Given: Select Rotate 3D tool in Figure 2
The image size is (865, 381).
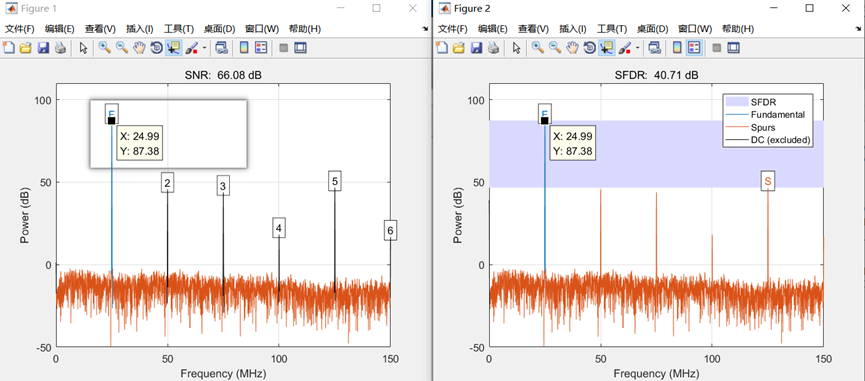Looking at the screenshot, I should click(x=589, y=48).
